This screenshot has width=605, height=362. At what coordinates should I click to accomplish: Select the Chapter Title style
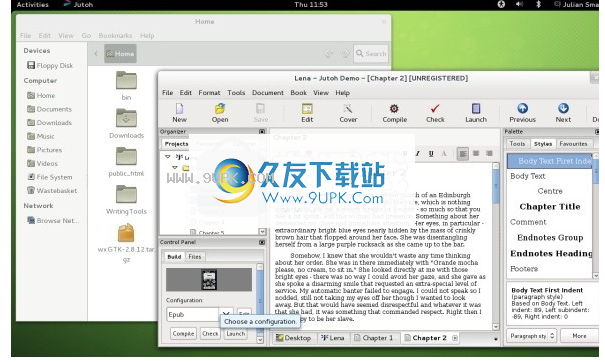point(549,207)
